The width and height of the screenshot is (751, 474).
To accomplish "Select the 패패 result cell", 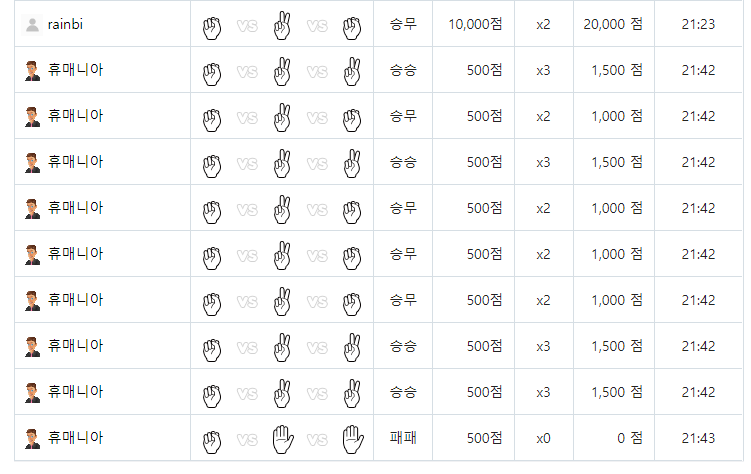I will 403,438.
